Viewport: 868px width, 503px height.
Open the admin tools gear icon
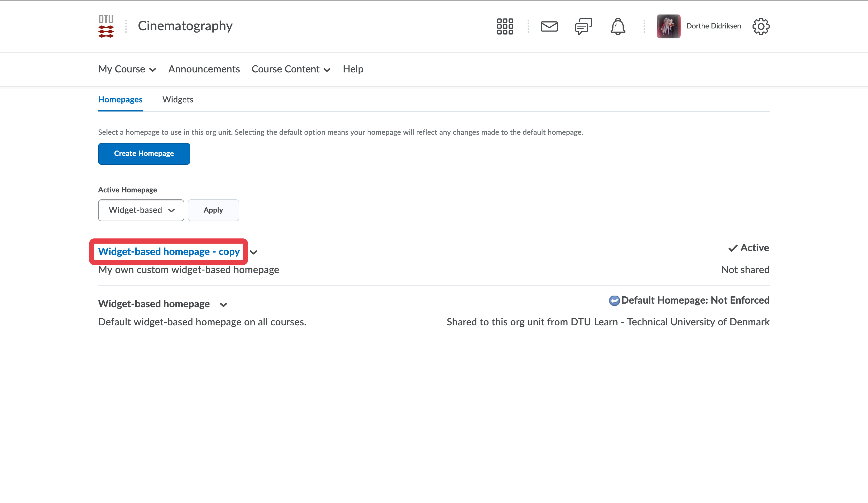[x=761, y=26]
